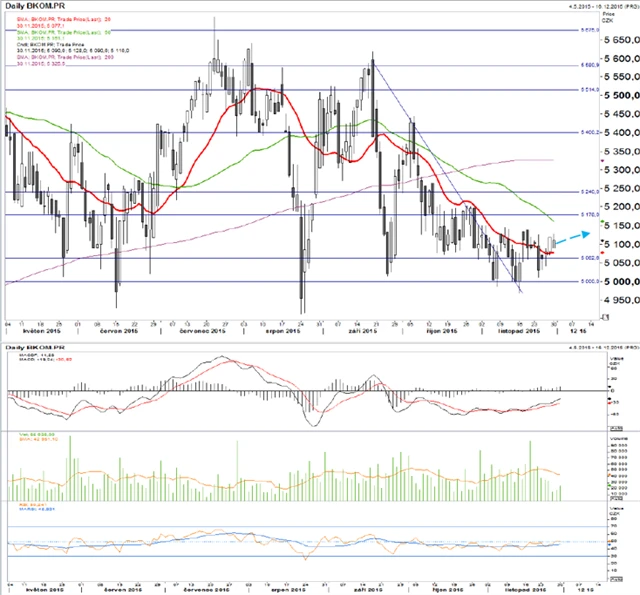Click the 5 600 price axis label
The image size is (640, 595).
tap(612, 58)
